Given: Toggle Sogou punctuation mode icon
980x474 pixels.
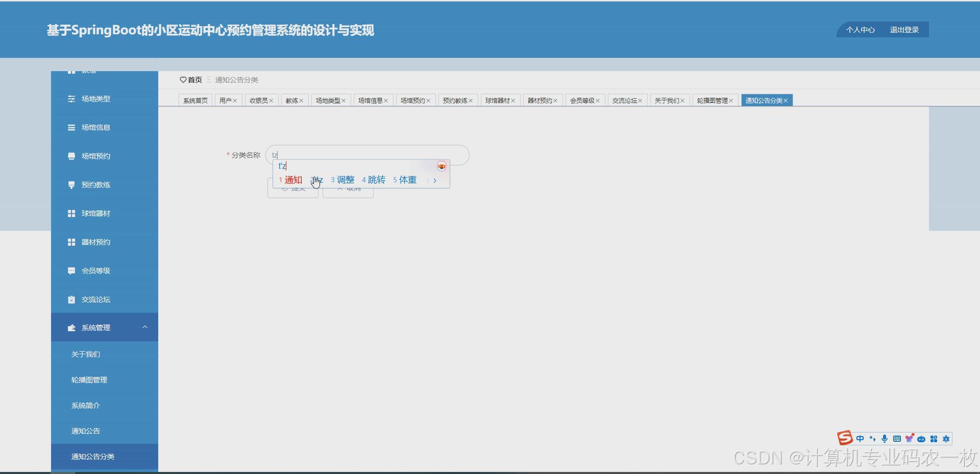Looking at the screenshot, I should click(x=872, y=439).
